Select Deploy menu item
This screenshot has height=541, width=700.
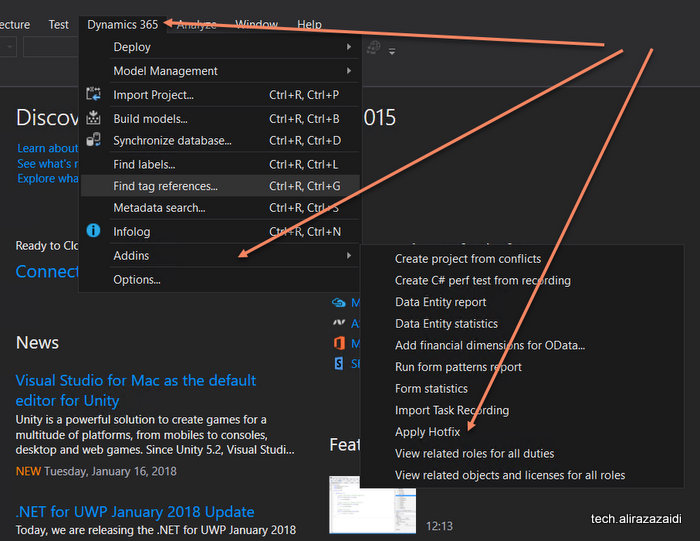(220, 47)
